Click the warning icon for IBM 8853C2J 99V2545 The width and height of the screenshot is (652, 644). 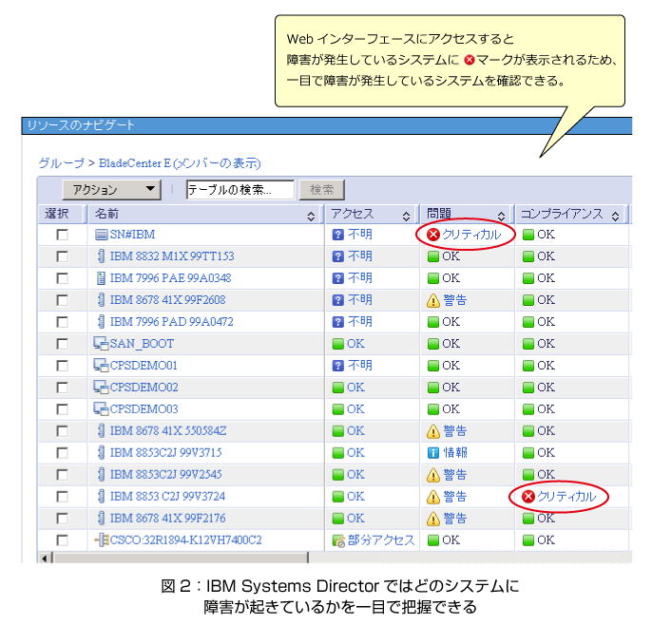point(433,475)
